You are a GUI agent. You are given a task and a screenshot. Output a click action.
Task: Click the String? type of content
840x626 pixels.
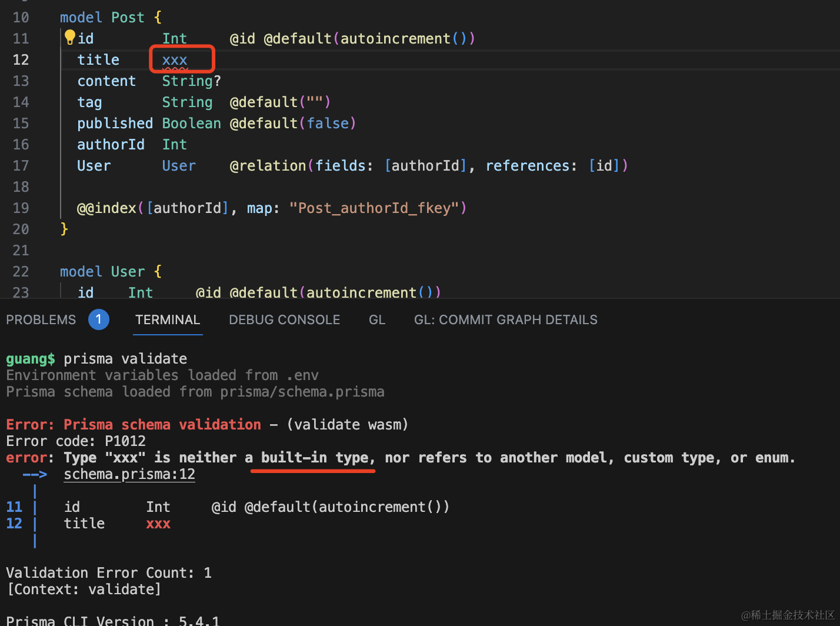[x=192, y=81]
